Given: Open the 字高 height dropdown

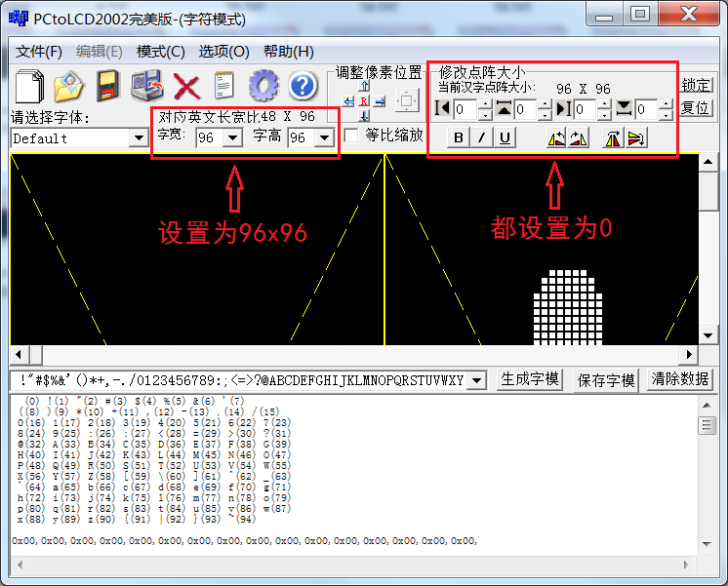Looking at the screenshot, I should pyautogui.click(x=324, y=138).
